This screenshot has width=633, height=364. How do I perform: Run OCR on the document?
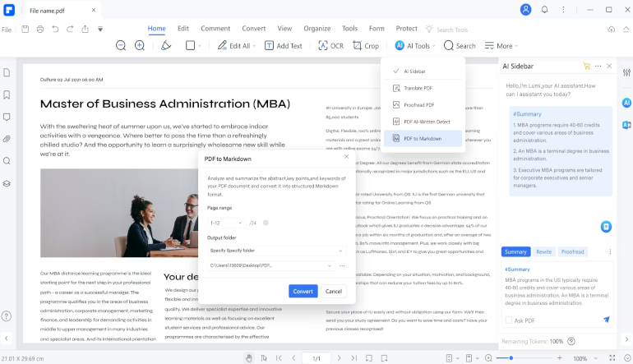click(330, 45)
